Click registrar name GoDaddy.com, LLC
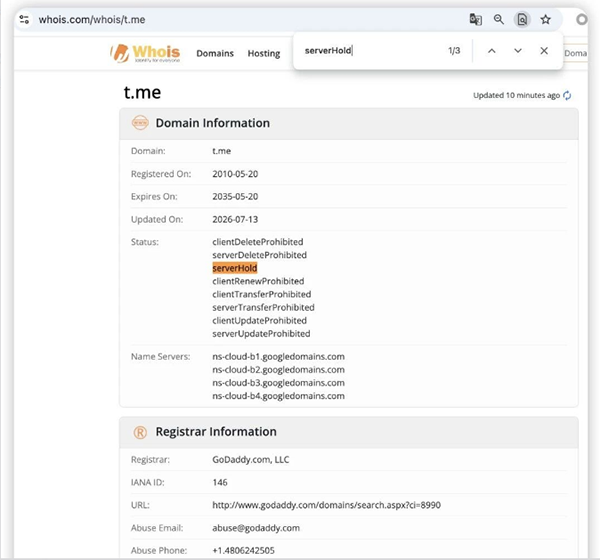600x560 pixels. click(251, 459)
